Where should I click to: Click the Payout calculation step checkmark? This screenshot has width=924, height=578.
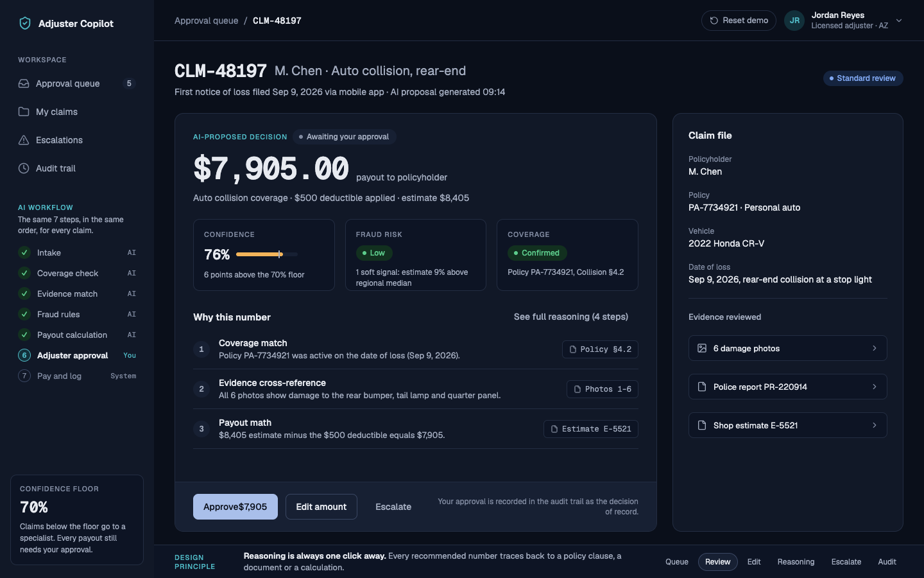click(24, 335)
